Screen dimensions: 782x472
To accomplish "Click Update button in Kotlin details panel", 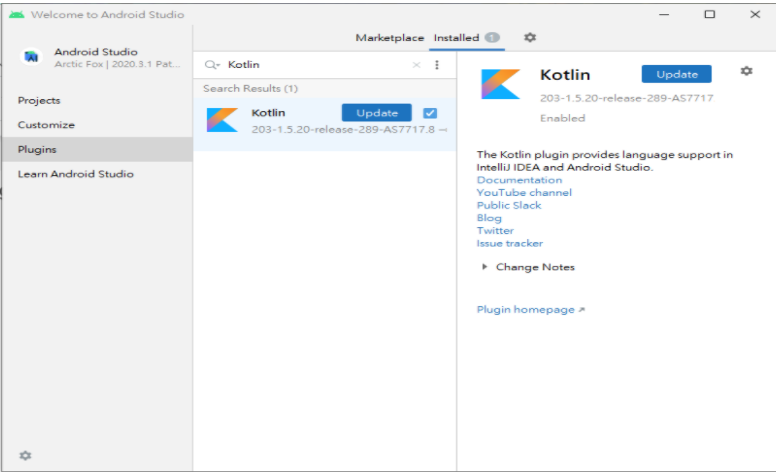I will pyautogui.click(x=676, y=74).
